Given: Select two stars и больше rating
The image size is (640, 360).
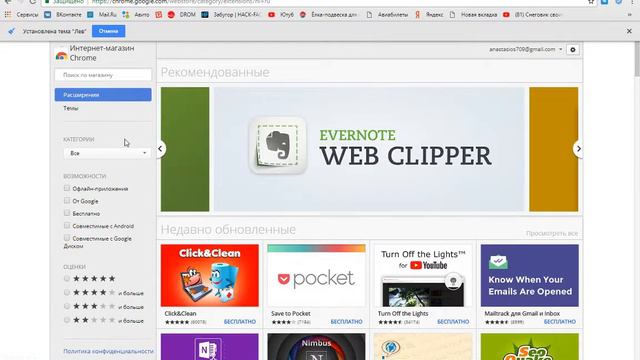Looking at the screenshot, I should 67,320.
